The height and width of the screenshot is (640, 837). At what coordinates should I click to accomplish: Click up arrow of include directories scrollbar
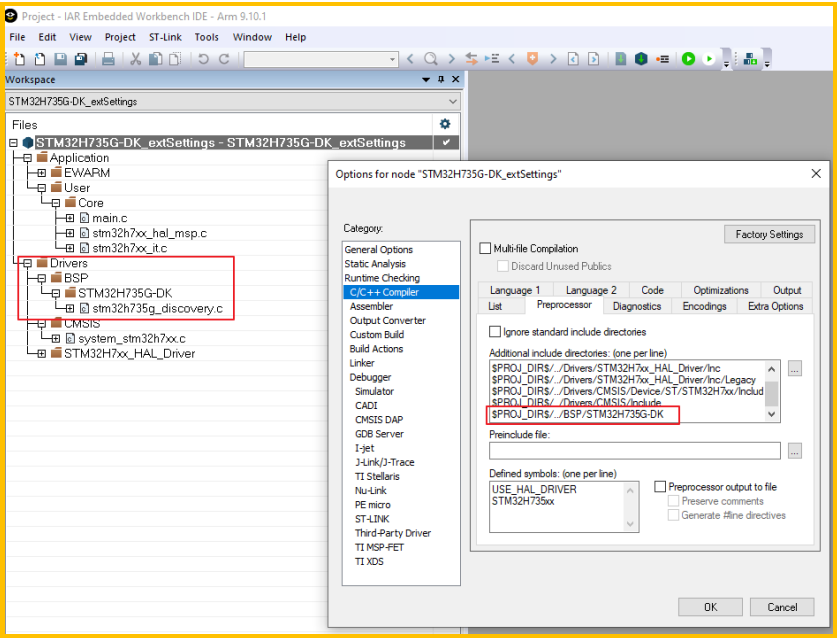(771, 368)
